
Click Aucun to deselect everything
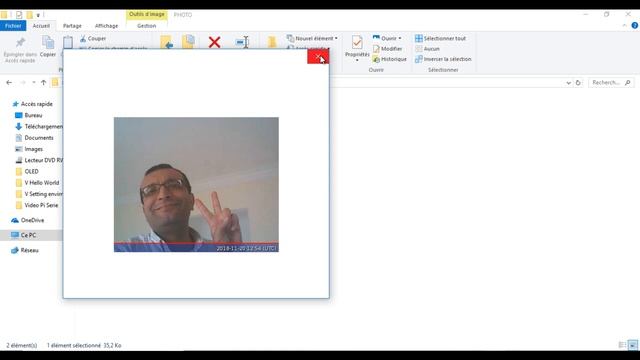point(427,49)
